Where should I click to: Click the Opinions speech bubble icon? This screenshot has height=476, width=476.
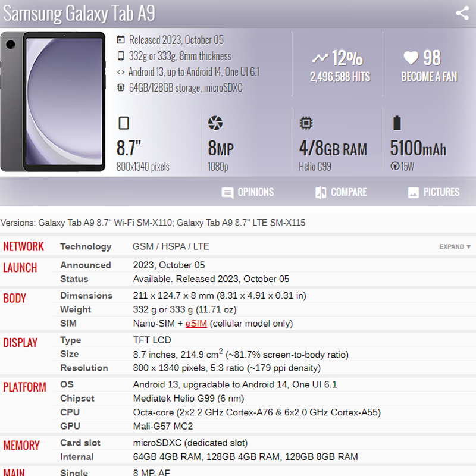click(x=227, y=193)
